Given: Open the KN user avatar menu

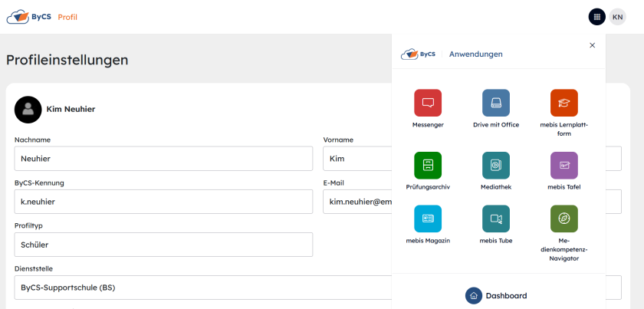Looking at the screenshot, I should click(x=617, y=17).
